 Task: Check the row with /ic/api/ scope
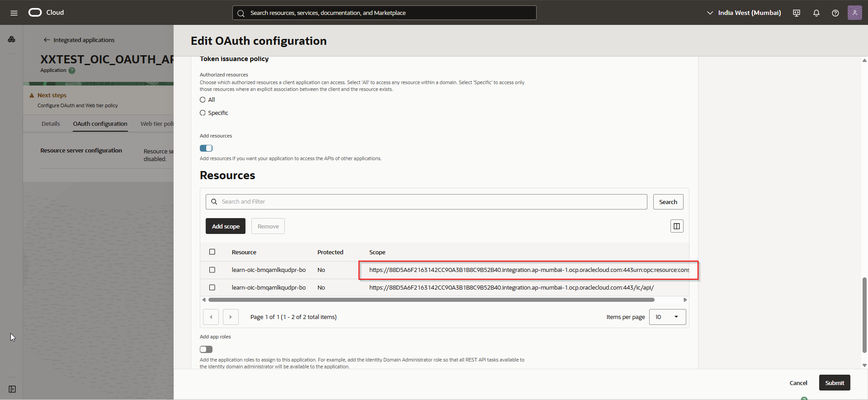tap(212, 288)
